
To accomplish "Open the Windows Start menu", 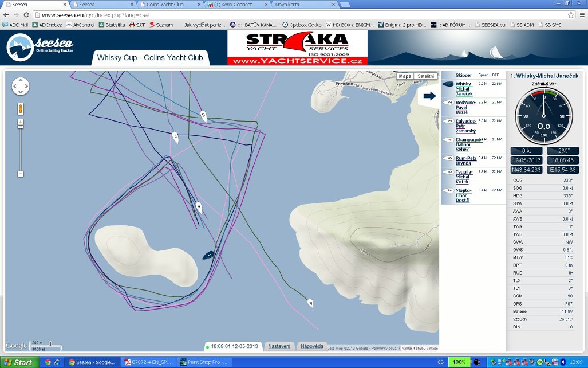I will coord(19,362).
